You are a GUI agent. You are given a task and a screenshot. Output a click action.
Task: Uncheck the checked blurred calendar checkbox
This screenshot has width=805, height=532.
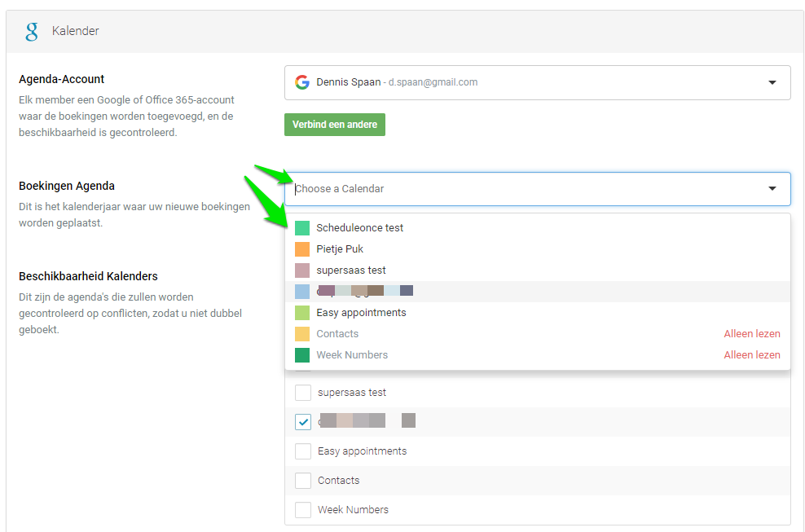click(303, 422)
